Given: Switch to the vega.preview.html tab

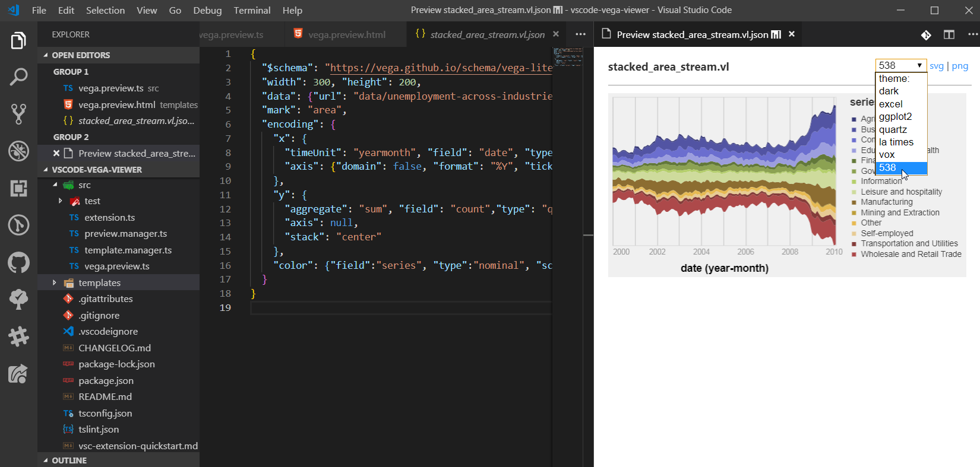Looking at the screenshot, I should pyautogui.click(x=347, y=34).
